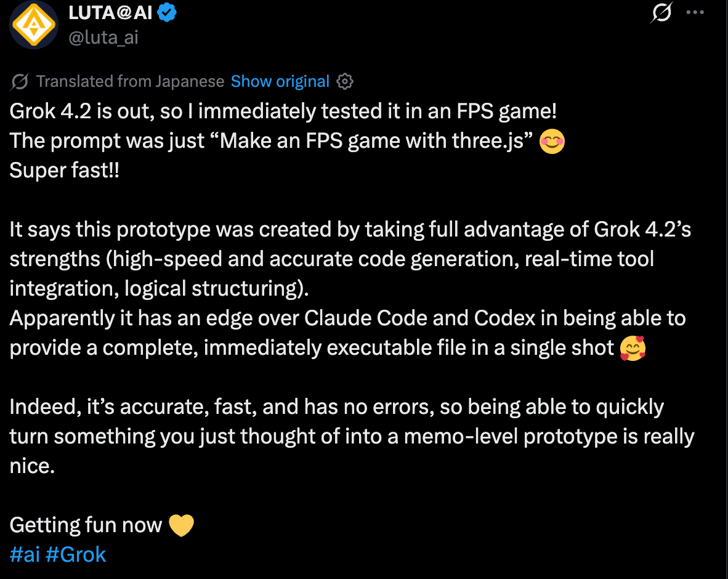The width and height of the screenshot is (728, 579).
Task: Show the original Japanese post
Action: pyautogui.click(x=280, y=81)
